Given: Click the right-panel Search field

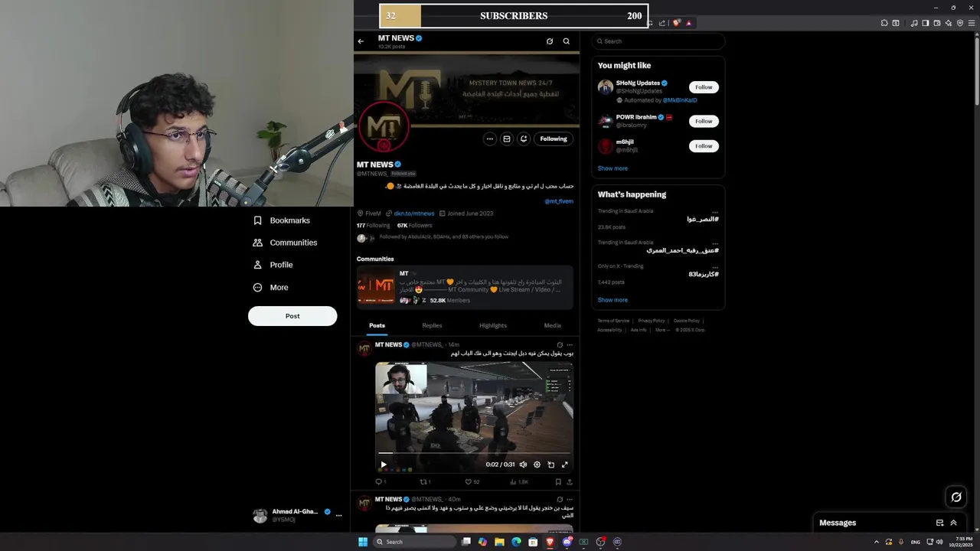Looking at the screenshot, I should click(x=658, y=41).
